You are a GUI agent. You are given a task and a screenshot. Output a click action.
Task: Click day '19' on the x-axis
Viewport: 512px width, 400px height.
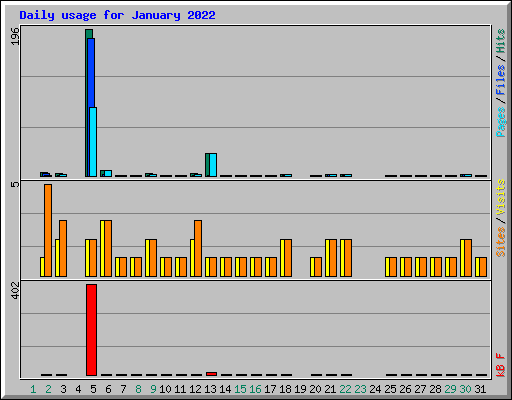[x=300, y=389]
